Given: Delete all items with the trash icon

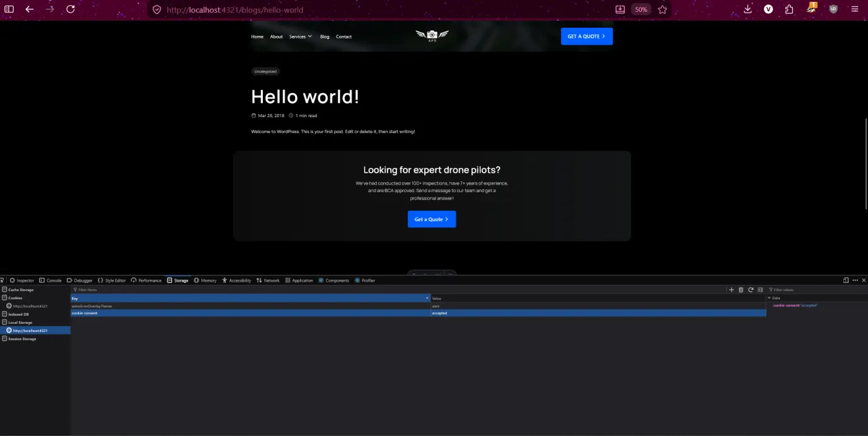Looking at the screenshot, I should [x=741, y=290].
